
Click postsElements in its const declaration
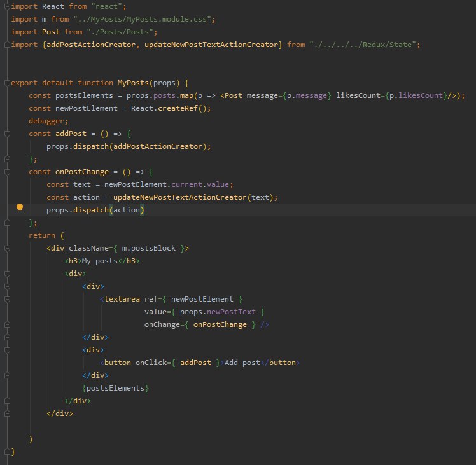point(84,95)
